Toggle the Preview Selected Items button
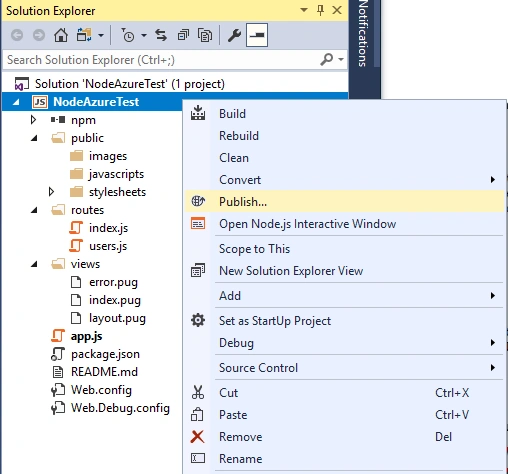 point(257,35)
